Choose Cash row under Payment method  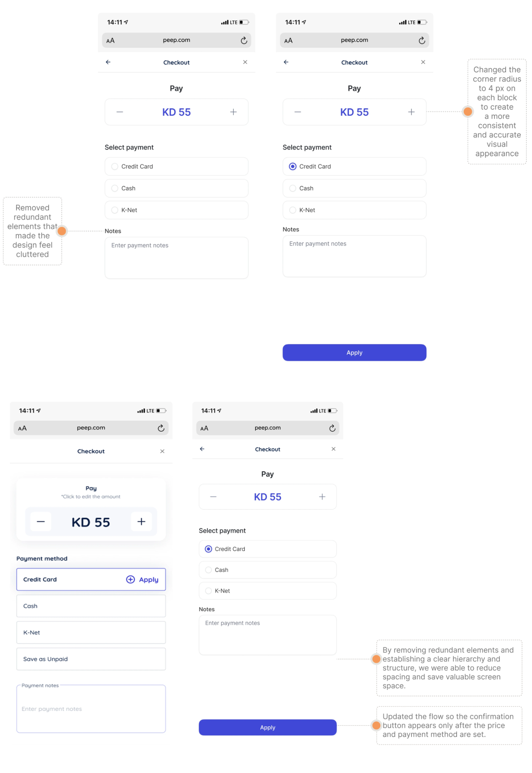point(91,606)
